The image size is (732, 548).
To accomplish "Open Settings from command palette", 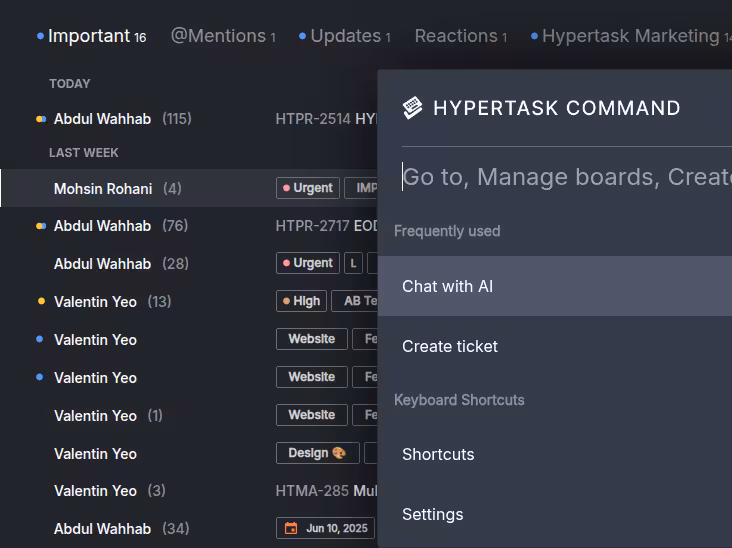I will [433, 514].
